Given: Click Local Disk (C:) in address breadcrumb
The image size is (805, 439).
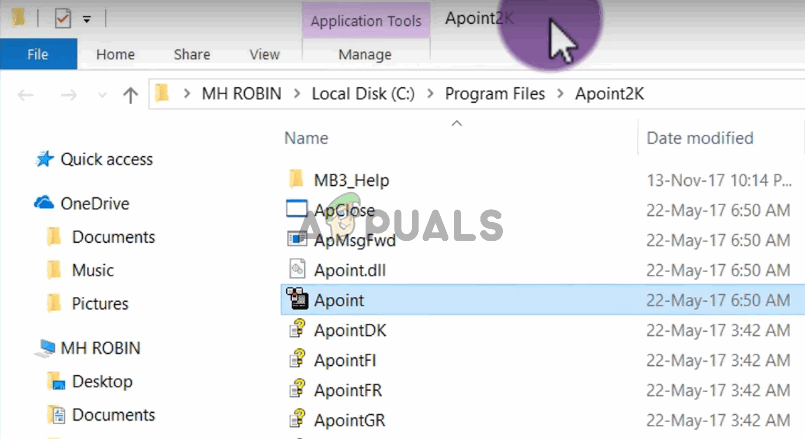Looking at the screenshot, I should 363,94.
